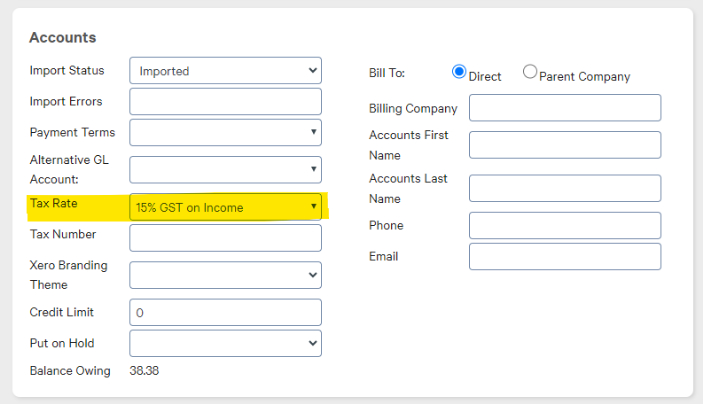The width and height of the screenshot is (703, 404).
Task: Click the Credit Limit field
Action: [226, 312]
